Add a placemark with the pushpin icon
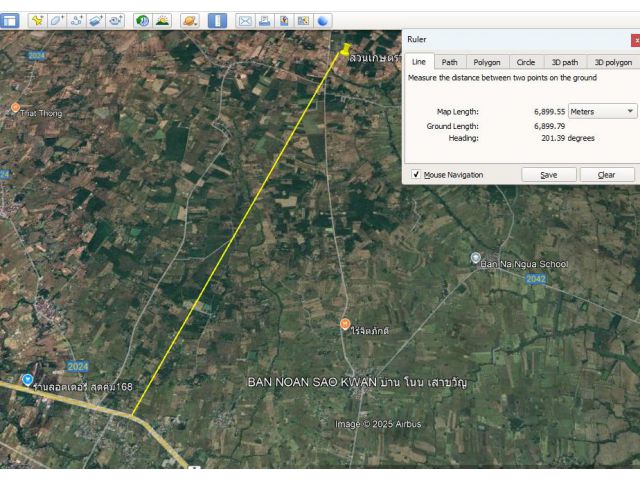This screenshot has width=640, height=480. (x=37, y=21)
